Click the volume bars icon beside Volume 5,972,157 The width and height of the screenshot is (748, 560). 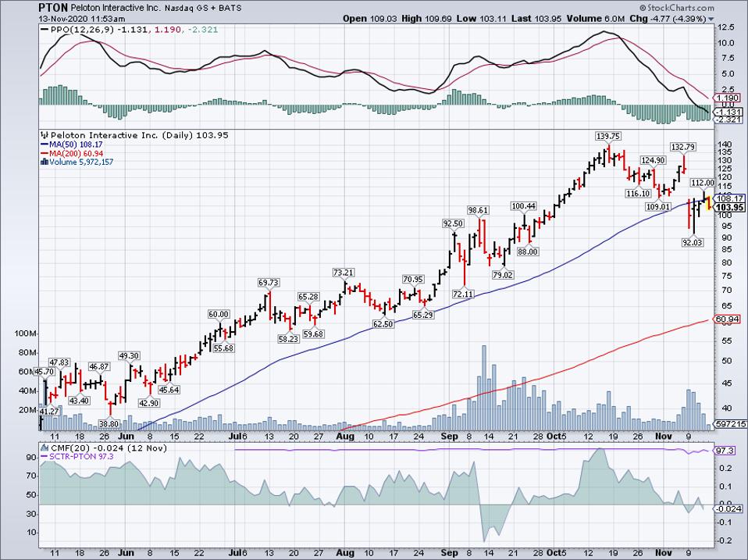[45, 162]
